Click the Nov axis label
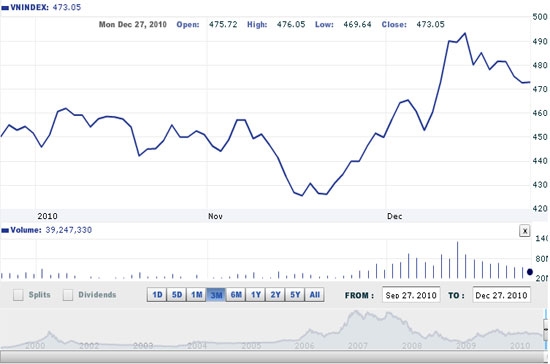This screenshot has width=550, height=364. 215,216
